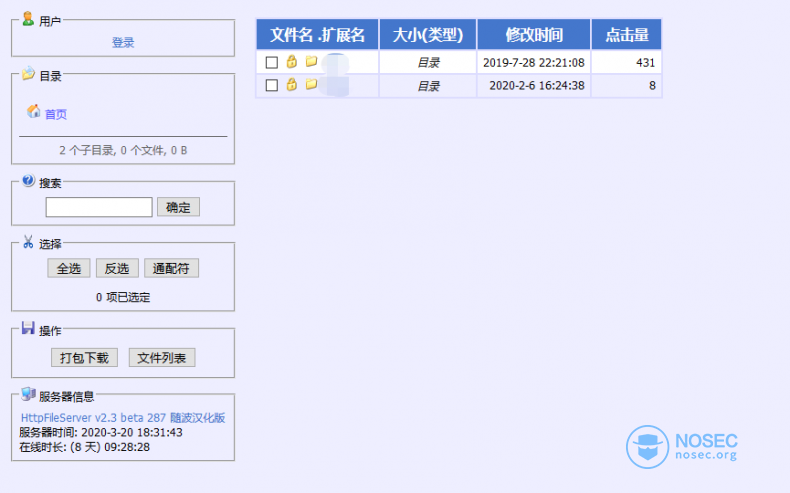Open folder icon in 2019-7-28 row

point(311,61)
